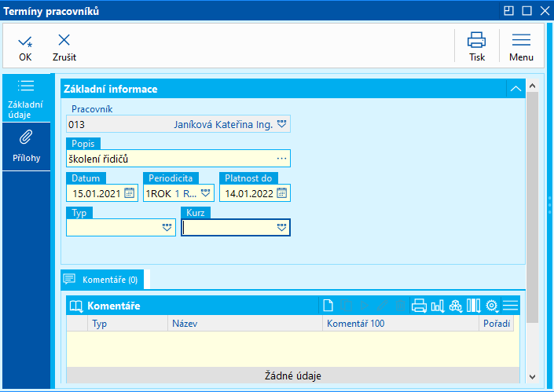
Task: Open the Komentáře book icon
Action: pyautogui.click(x=76, y=306)
